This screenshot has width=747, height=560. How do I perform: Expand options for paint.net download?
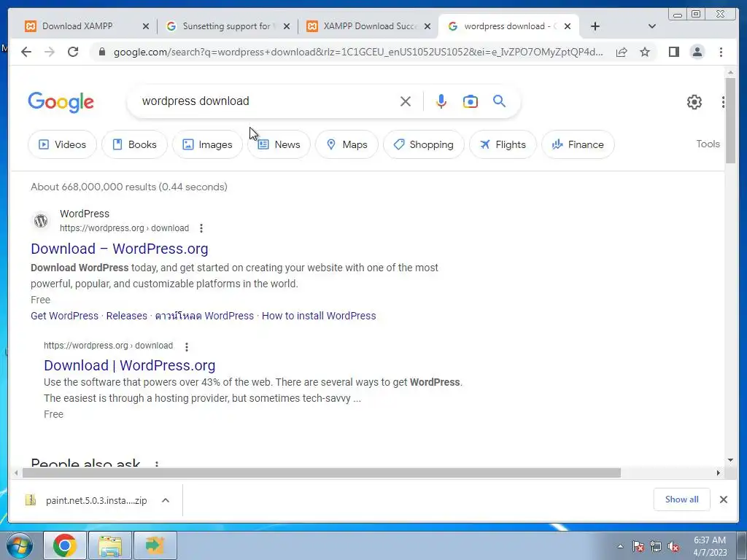(166, 500)
